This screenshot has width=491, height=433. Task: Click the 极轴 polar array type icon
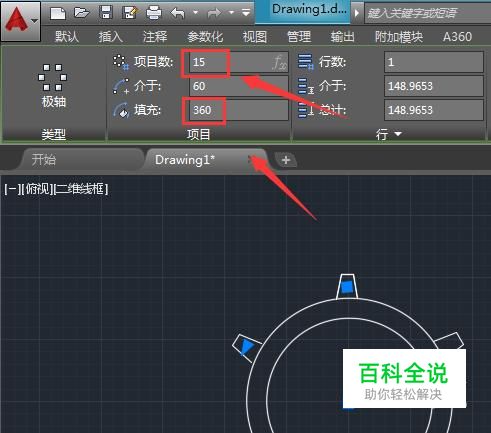pos(53,78)
